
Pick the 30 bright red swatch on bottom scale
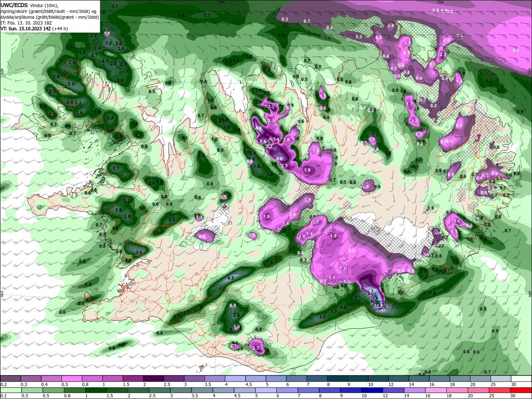(521, 390)
